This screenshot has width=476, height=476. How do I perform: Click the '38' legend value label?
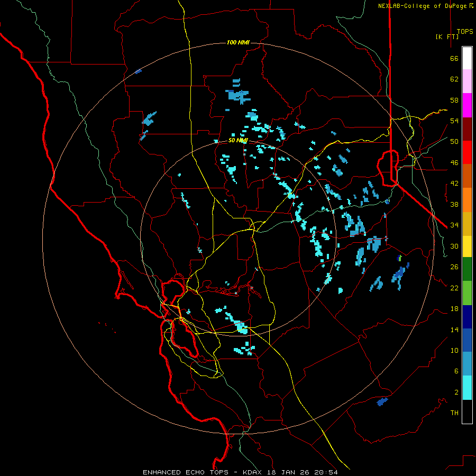coord(454,204)
